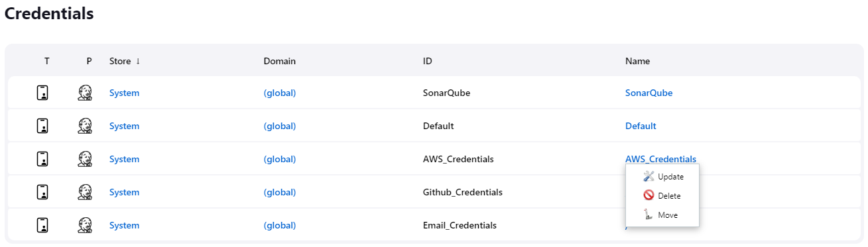Click the credential type icon in SonarQube row

point(42,93)
